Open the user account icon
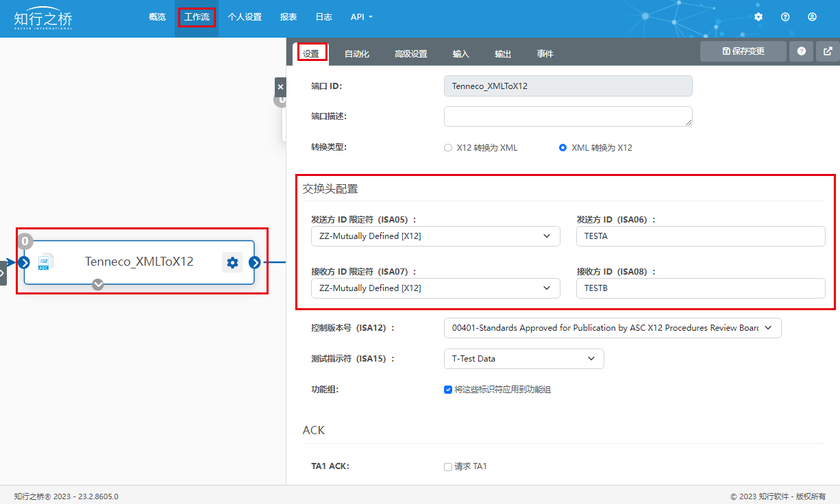 point(812,17)
